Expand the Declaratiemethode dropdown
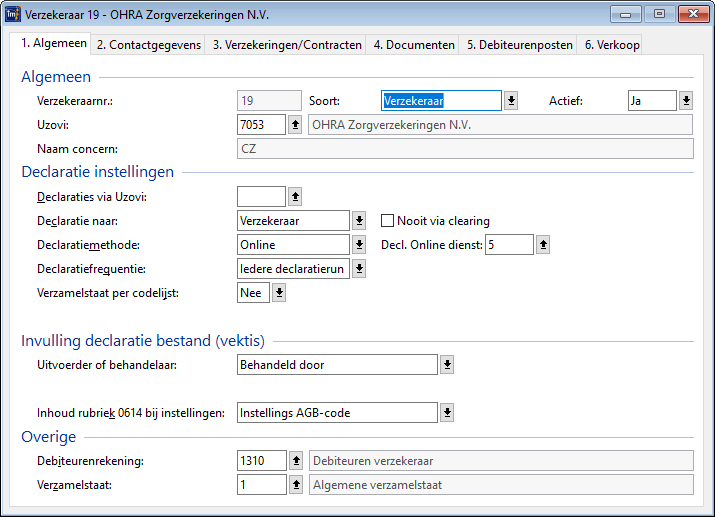 pos(359,245)
